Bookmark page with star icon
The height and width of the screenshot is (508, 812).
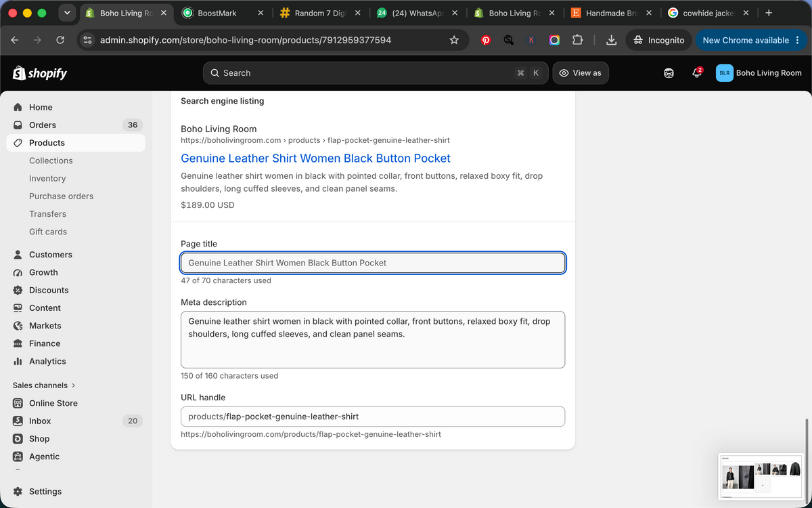(454, 40)
